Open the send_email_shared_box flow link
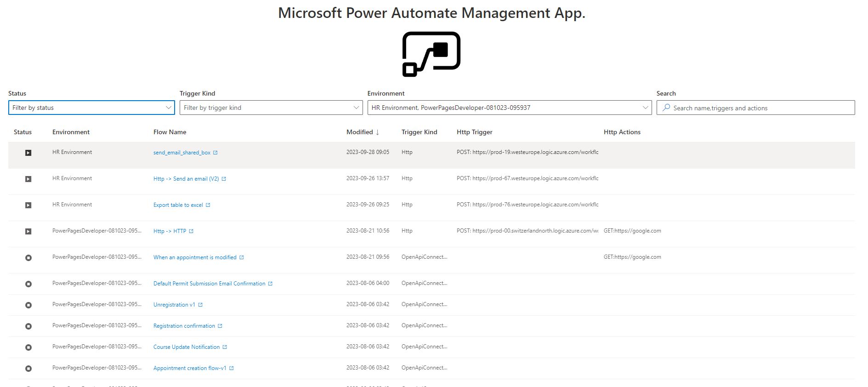This screenshot has width=868, height=387. pos(182,153)
